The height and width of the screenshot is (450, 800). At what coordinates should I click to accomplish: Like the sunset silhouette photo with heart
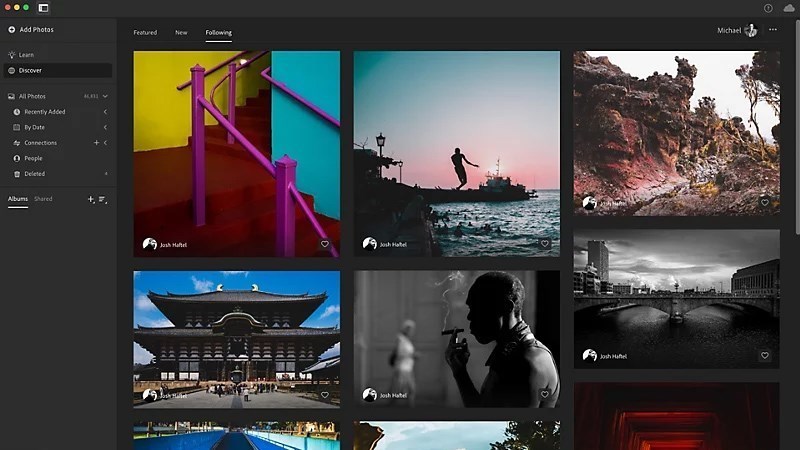(x=544, y=244)
